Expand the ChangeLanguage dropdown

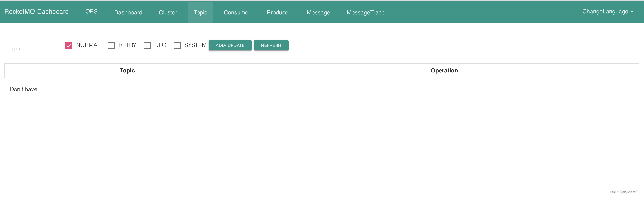608,12
